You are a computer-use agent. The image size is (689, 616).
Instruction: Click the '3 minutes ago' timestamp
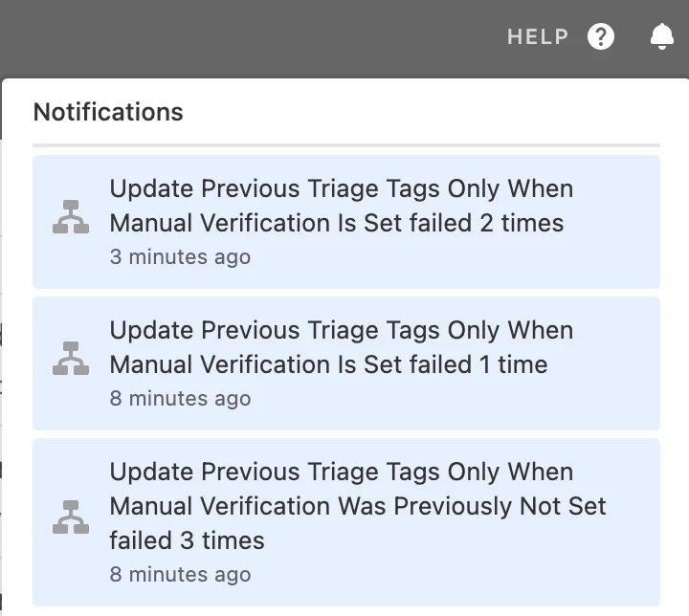(x=180, y=257)
